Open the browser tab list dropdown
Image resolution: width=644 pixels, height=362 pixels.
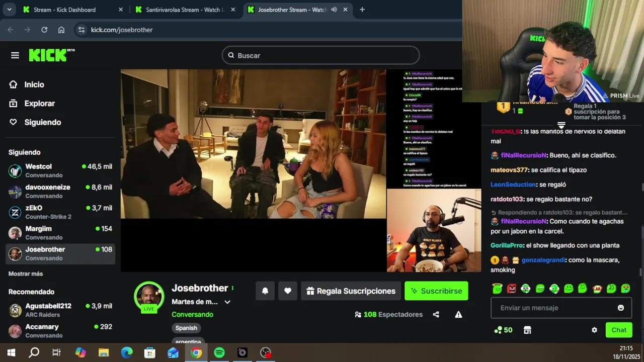9,10
